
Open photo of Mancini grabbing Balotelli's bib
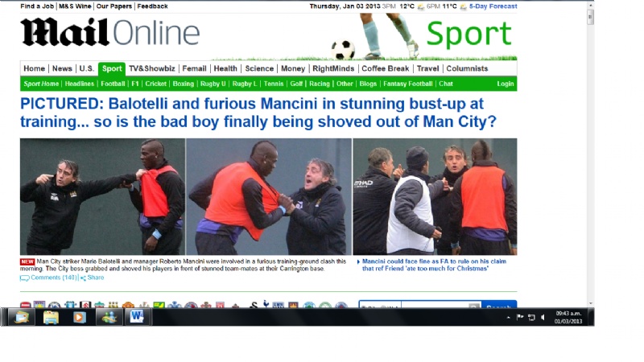(x=103, y=196)
